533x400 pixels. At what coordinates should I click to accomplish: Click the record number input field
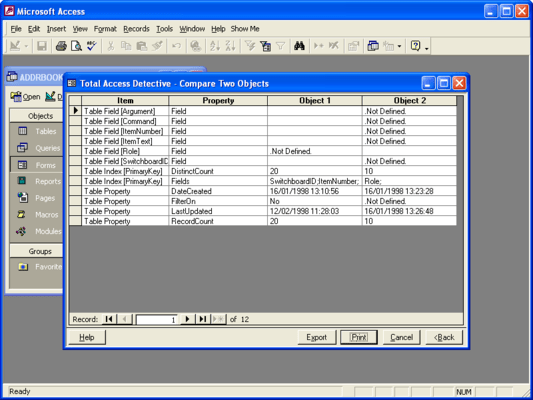click(156, 319)
